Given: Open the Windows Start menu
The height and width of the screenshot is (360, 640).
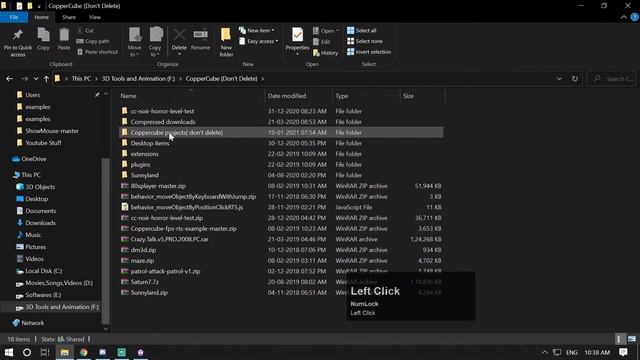Looking at the screenshot, I should coord(9,352).
